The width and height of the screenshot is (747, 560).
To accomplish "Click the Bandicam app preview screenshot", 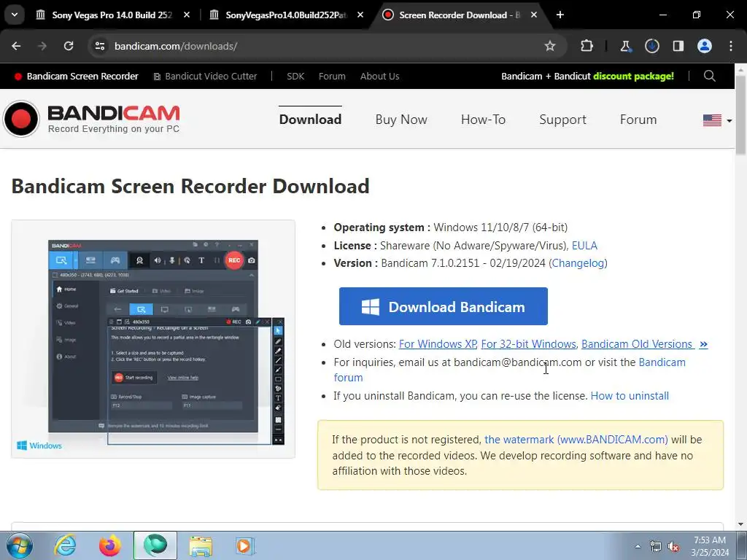I will click(x=153, y=339).
